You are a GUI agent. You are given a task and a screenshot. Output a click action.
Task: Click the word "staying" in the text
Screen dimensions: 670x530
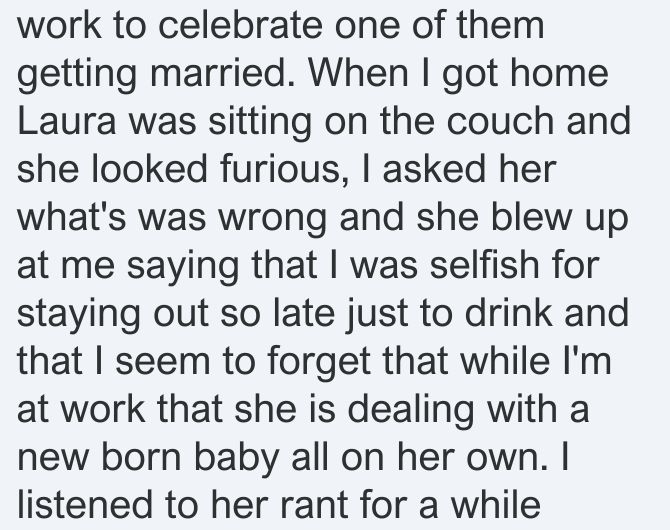79,316
